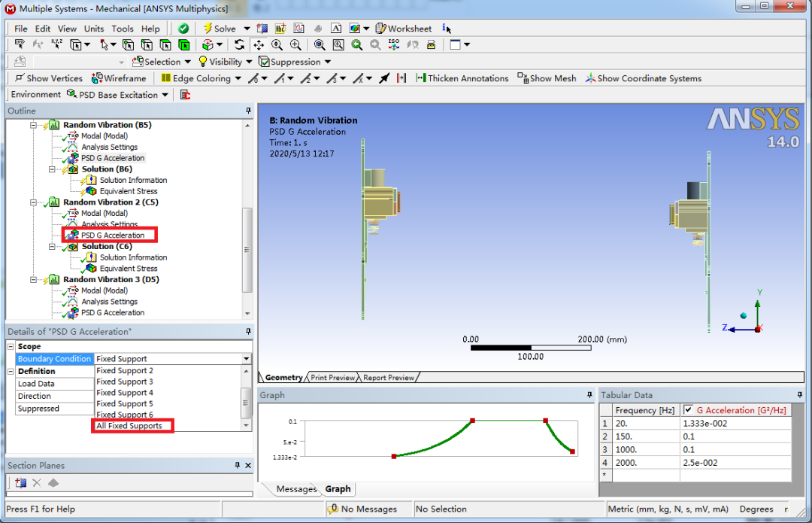The image size is (812, 523).
Task: Select the Face selection filter icon
Action: (165, 45)
